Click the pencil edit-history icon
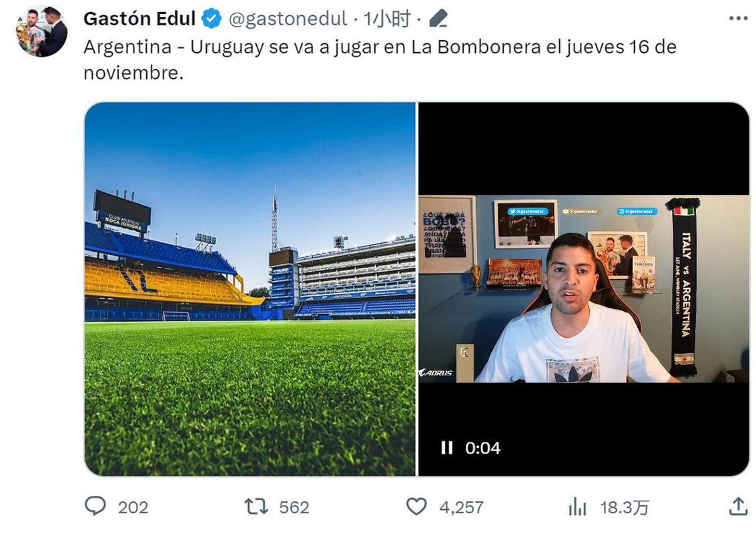The height and width of the screenshot is (534, 756). click(x=438, y=19)
